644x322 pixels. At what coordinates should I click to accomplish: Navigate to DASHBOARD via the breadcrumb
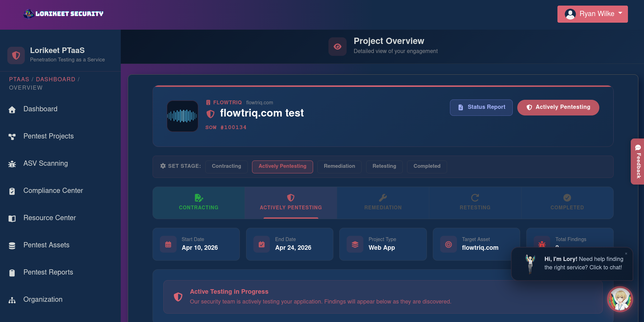55,79
